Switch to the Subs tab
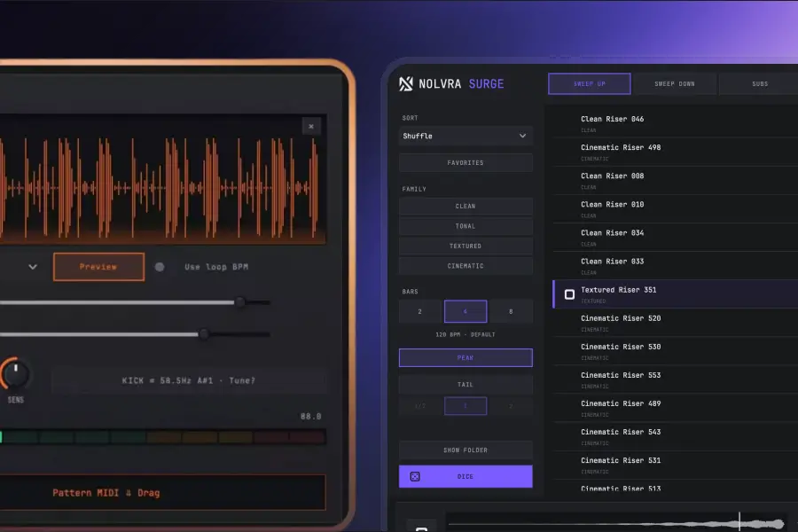Image resolution: width=798 pixels, height=532 pixels. tap(760, 84)
